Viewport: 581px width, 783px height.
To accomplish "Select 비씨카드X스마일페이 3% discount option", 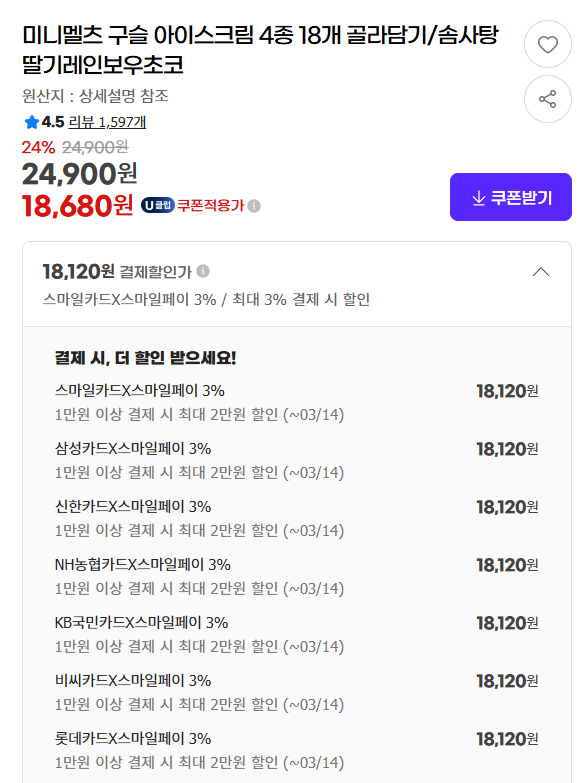I will (296, 692).
